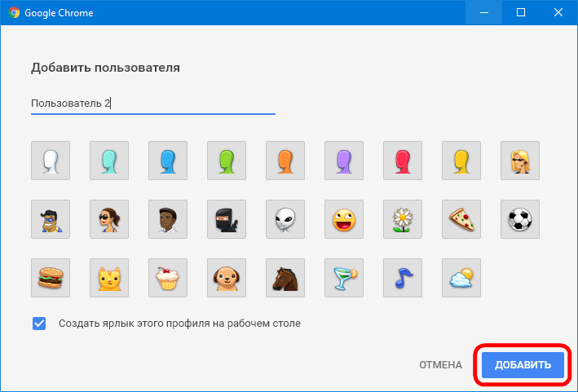Select the ninja avatar
Image resolution: width=578 pixels, height=392 pixels.
click(x=227, y=219)
